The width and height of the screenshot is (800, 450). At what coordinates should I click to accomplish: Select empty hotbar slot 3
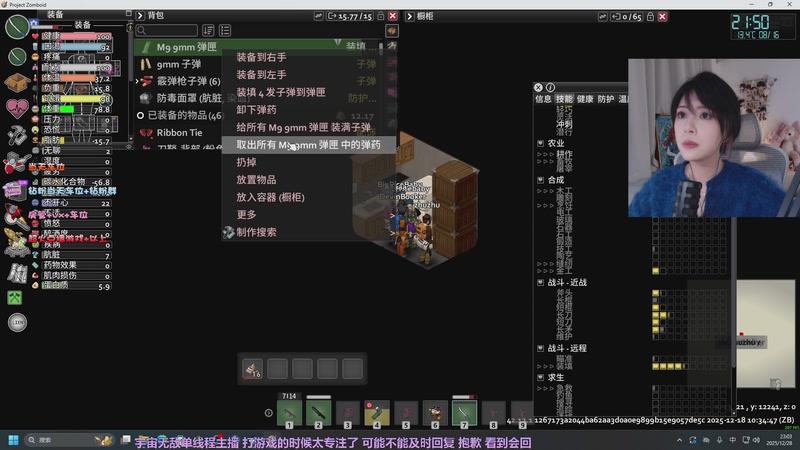point(347,413)
